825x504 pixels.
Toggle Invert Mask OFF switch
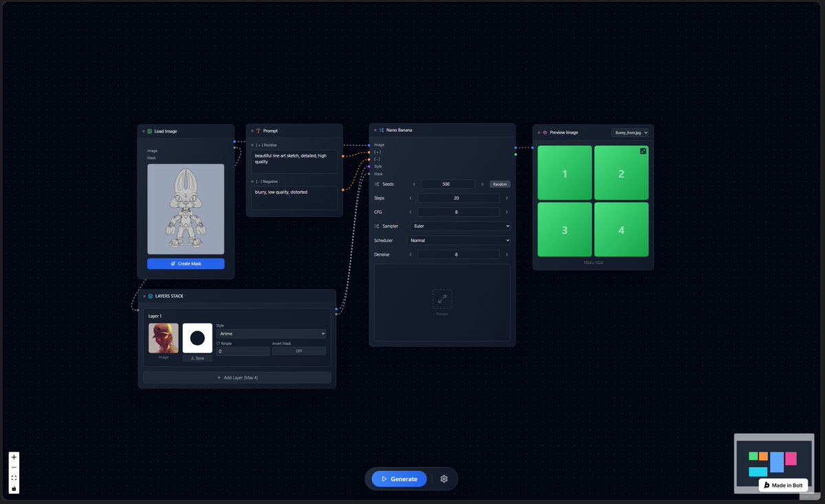[x=299, y=351]
